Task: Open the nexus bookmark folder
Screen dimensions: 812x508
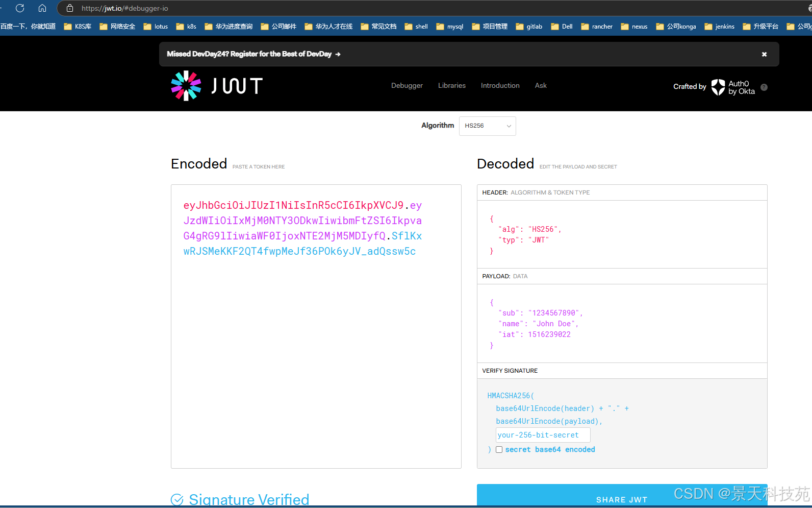Action: click(634, 27)
